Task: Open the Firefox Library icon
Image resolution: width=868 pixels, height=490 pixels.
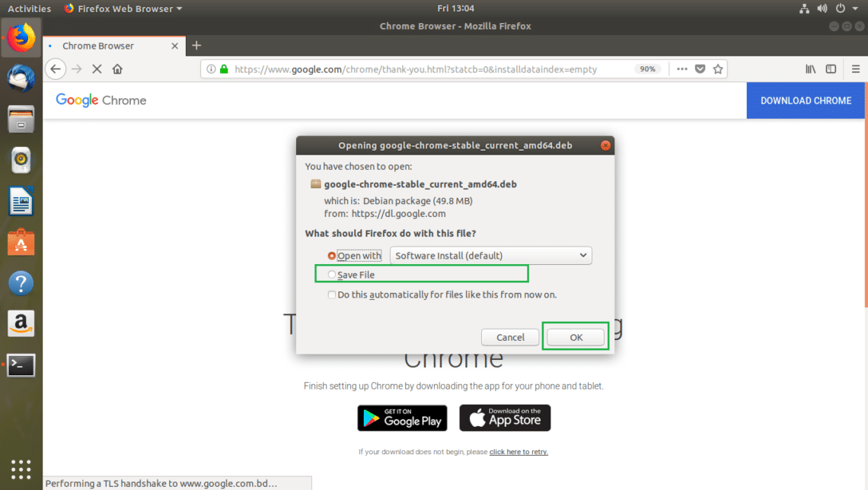Action: click(810, 69)
